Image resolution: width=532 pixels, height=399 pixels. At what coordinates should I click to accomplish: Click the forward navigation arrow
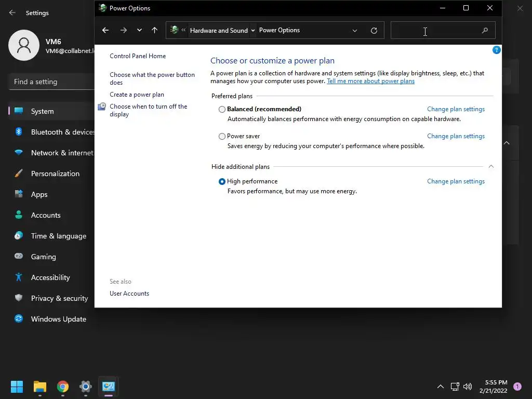[x=124, y=30]
